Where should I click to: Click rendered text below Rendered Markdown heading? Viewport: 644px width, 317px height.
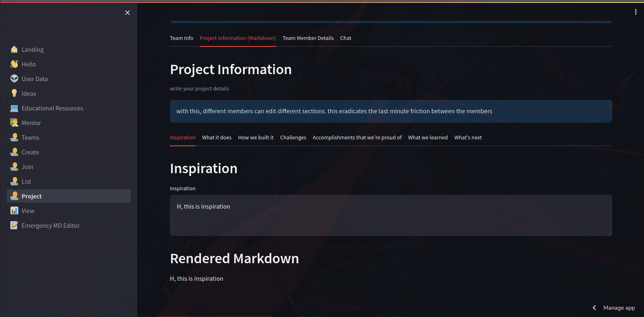(196, 279)
